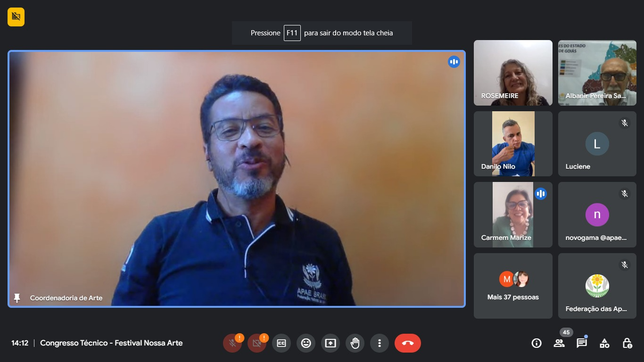Open meeting details info icon

click(537, 343)
